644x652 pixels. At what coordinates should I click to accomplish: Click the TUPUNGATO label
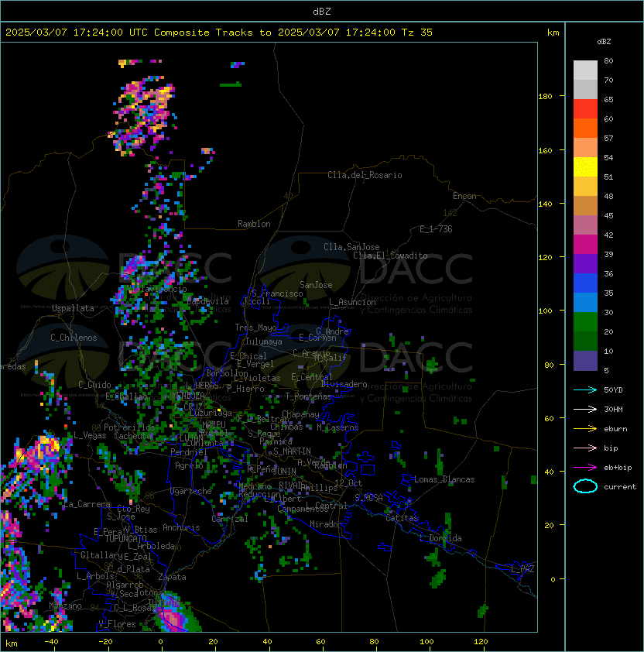pyautogui.click(x=125, y=538)
